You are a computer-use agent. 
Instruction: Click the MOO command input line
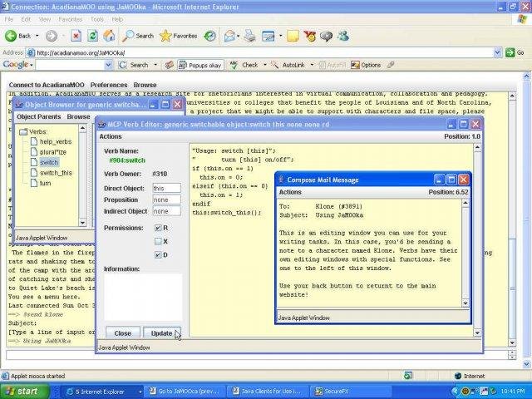tap(257, 355)
